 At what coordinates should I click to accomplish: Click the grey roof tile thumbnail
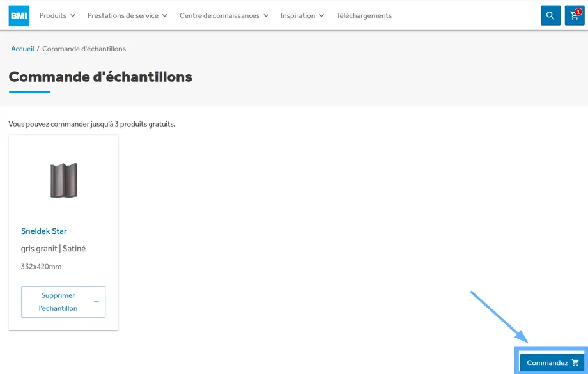(63, 180)
